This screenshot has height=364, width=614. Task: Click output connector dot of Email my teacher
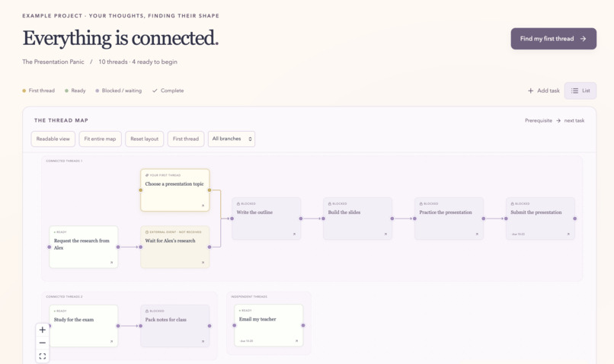(303, 325)
